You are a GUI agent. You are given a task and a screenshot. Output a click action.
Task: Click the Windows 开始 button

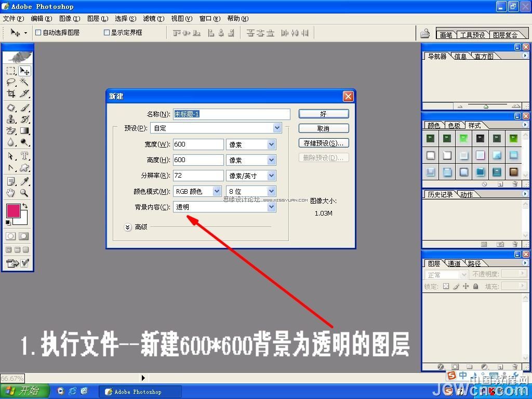(x=24, y=391)
